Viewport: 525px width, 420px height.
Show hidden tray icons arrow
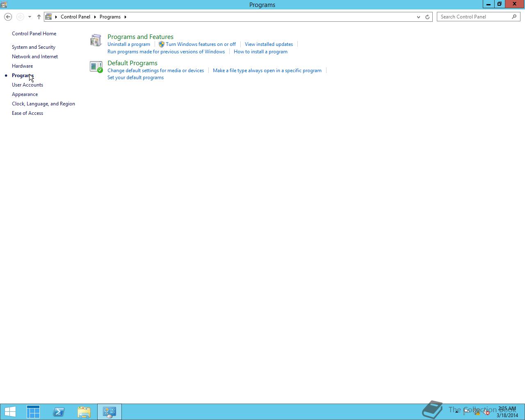click(457, 412)
